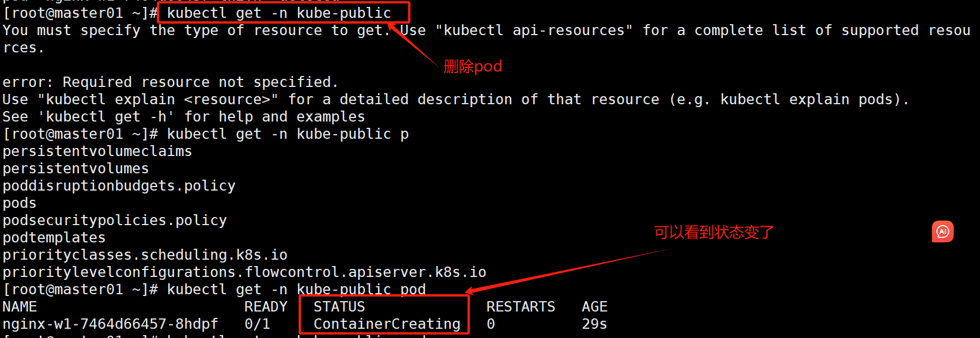Click the READY column header
Viewport: 980px width, 338px height.
pos(265,307)
